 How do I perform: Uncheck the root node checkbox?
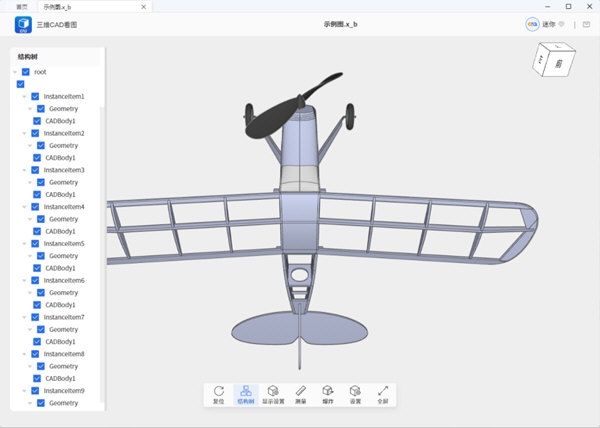pyautogui.click(x=26, y=72)
